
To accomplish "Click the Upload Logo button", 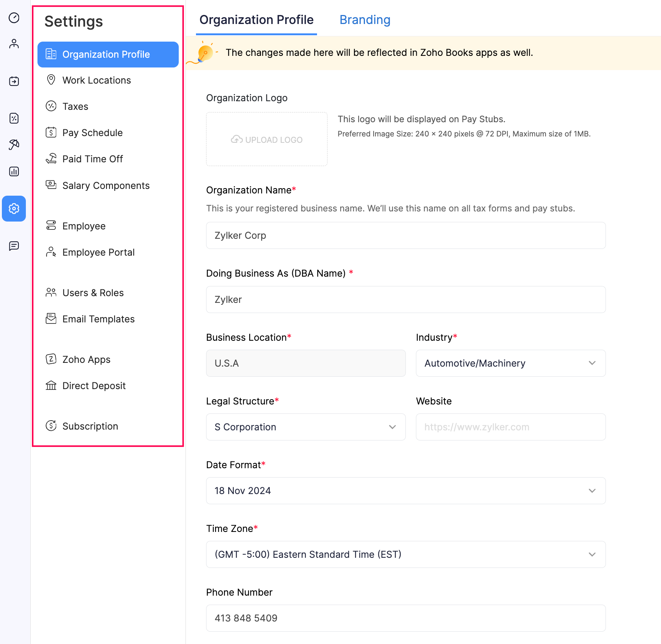I will pos(266,139).
